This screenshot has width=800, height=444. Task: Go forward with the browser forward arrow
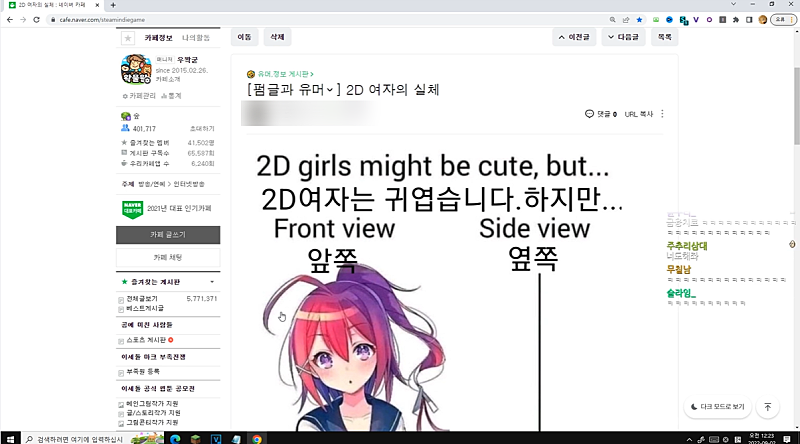23,19
